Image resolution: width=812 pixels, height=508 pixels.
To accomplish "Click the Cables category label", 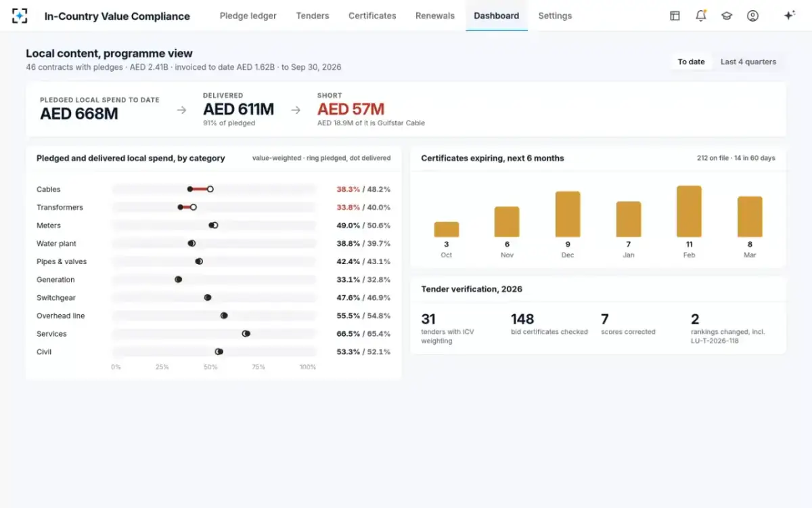I will (49, 190).
